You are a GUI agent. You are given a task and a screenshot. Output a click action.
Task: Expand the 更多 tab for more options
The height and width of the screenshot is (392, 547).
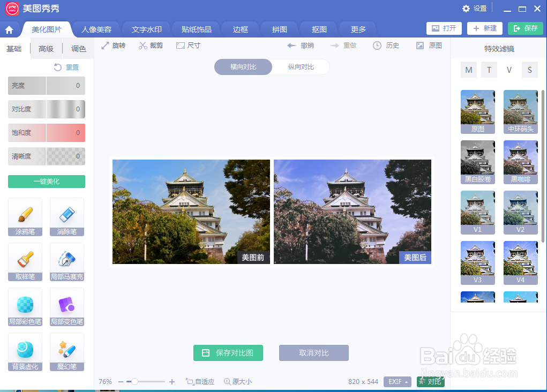(357, 29)
